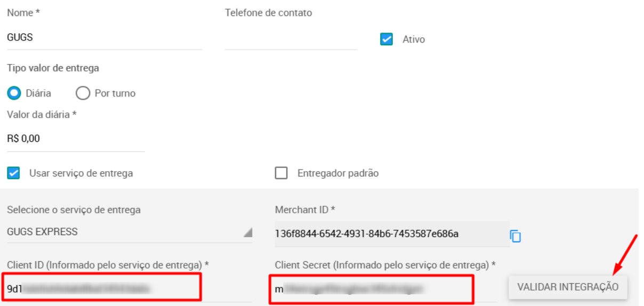
Task: Click the VALIDAR INTEGRAÇÃO button
Action: [568, 287]
